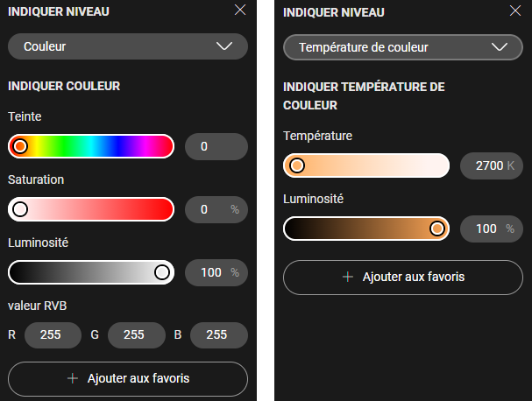Add color temperature to favorites

pos(403,277)
